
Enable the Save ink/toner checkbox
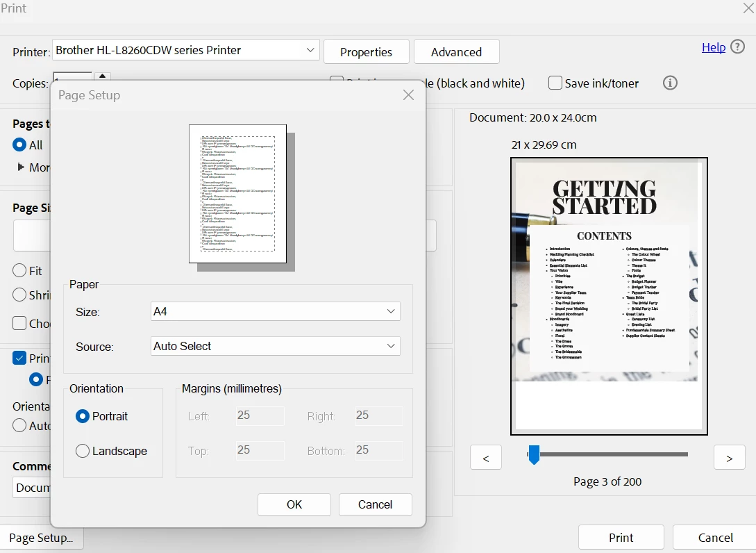(x=555, y=83)
